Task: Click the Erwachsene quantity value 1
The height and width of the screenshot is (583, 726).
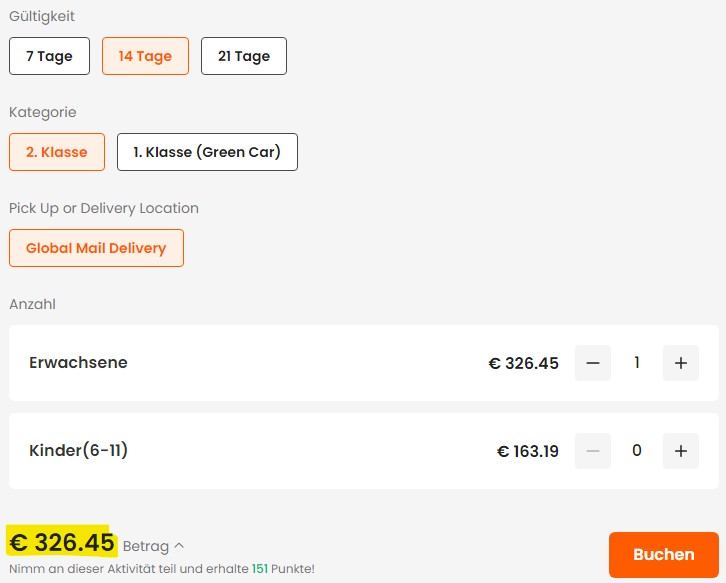Action: click(x=637, y=363)
